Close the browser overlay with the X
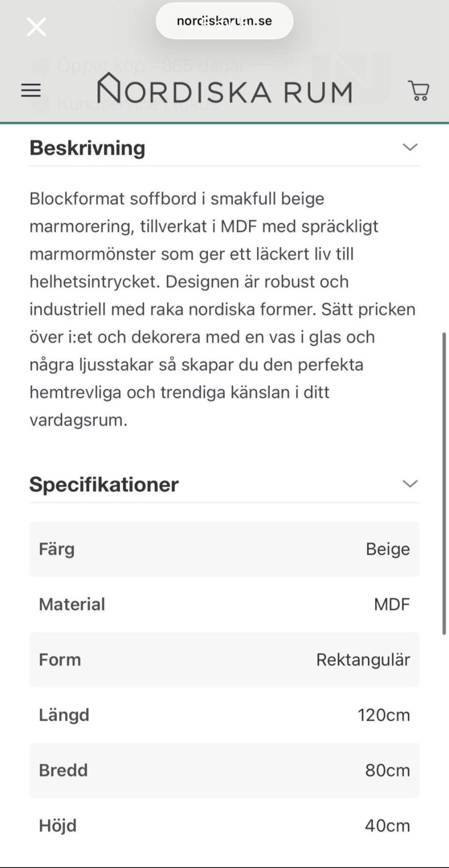The width and height of the screenshot is (449, 868). coord(36,27)
